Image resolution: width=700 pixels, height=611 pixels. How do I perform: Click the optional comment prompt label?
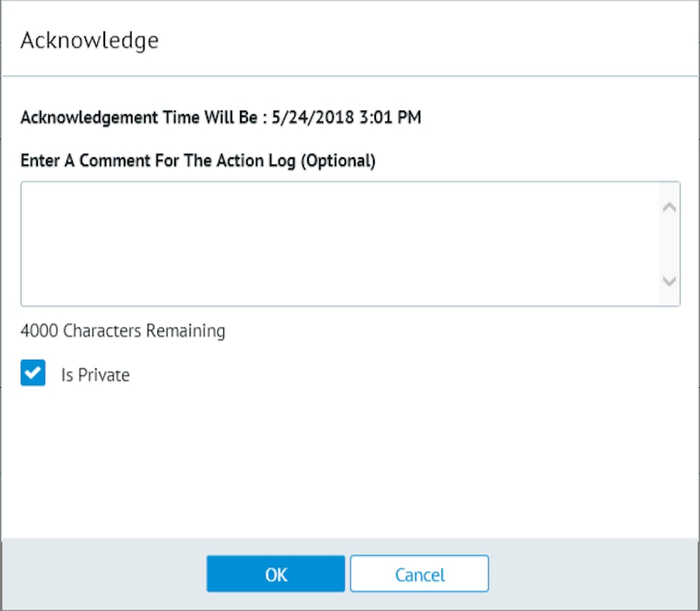[198, 160]
